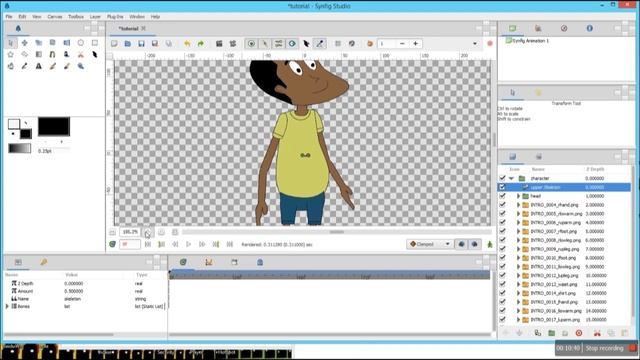Select the Eyedropper tool in the toolbox
This screenshot has height=360, width=640.
coord(24,66)
